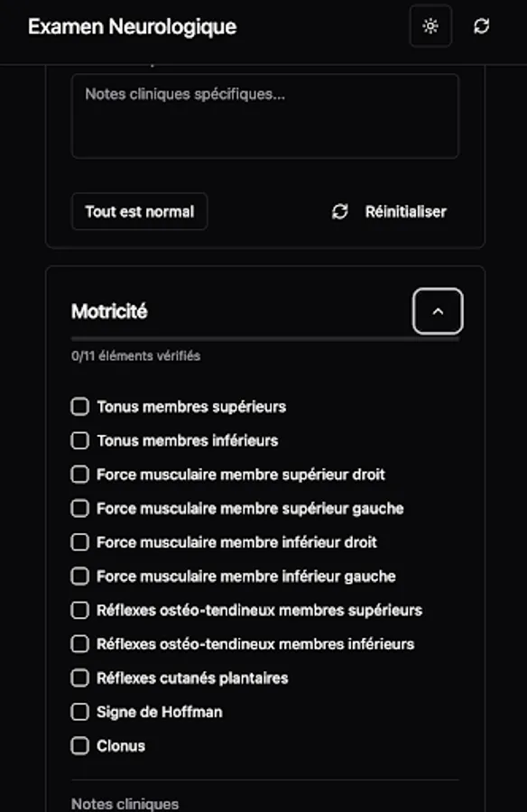Check Tonus membres inférieurs
This screenshot has width=527, height=812.
pos(79,440)
